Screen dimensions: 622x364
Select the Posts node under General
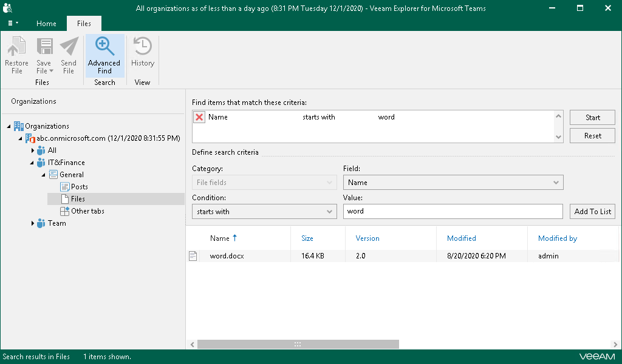79,187
